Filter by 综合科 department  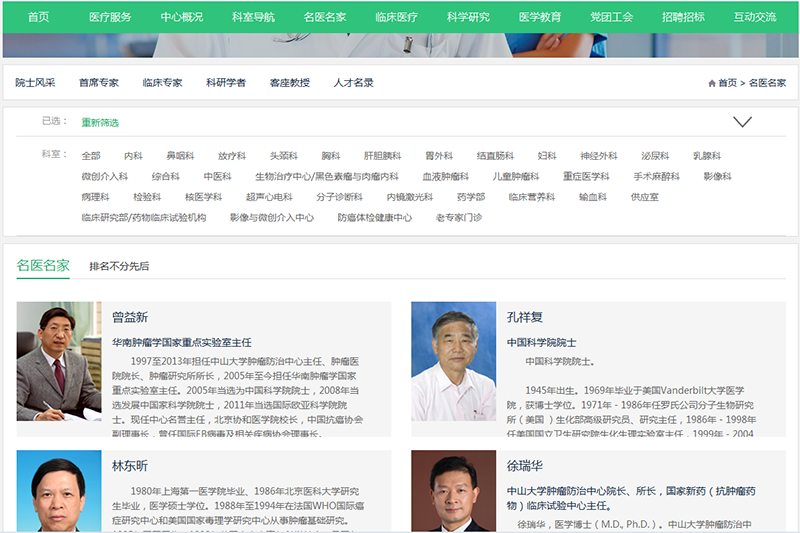click(x=166, y=176)
